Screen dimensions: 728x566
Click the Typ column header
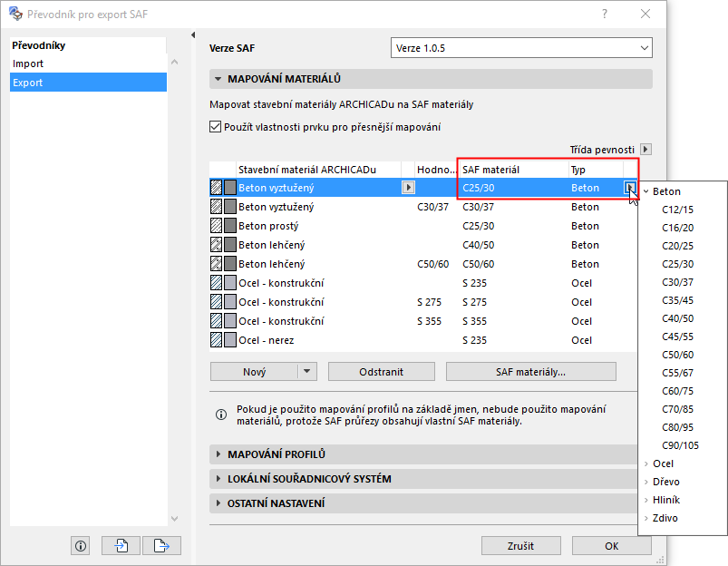[597, 170]
